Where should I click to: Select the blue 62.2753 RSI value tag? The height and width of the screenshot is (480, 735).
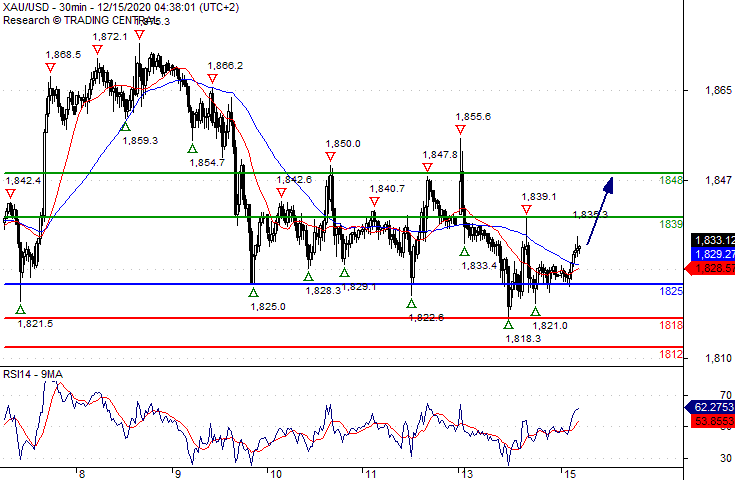pyautogui.click(x=710, y=407)
